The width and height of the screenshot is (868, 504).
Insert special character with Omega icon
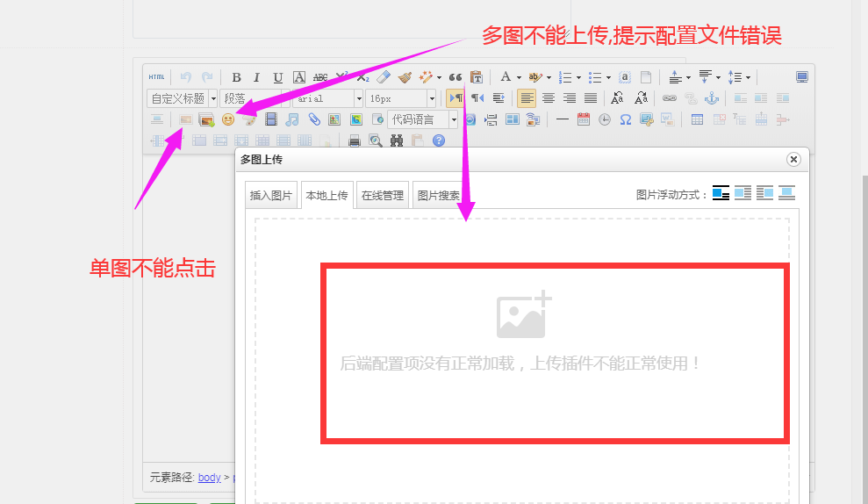pyautogui.click(x=626, y=119)
